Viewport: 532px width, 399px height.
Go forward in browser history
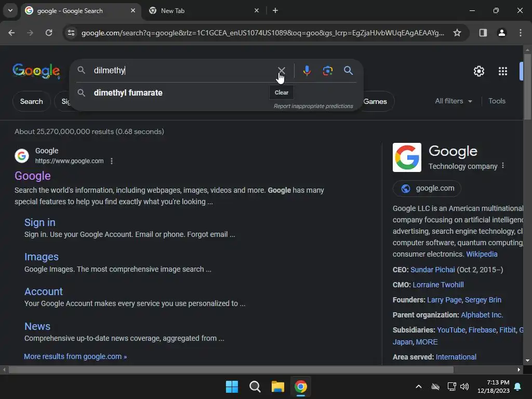30,33
